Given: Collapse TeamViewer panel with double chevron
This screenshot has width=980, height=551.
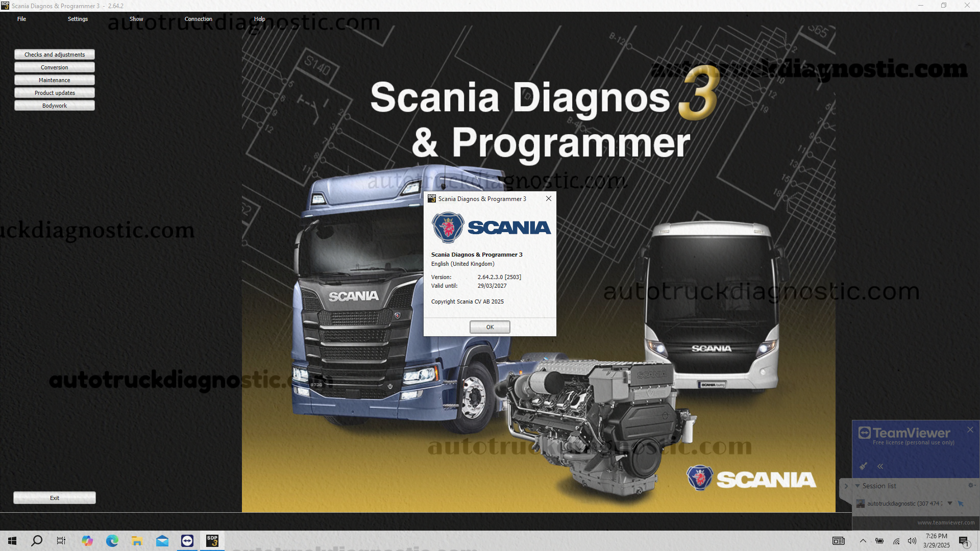Looking at the screenshot, I should [880, 466].
